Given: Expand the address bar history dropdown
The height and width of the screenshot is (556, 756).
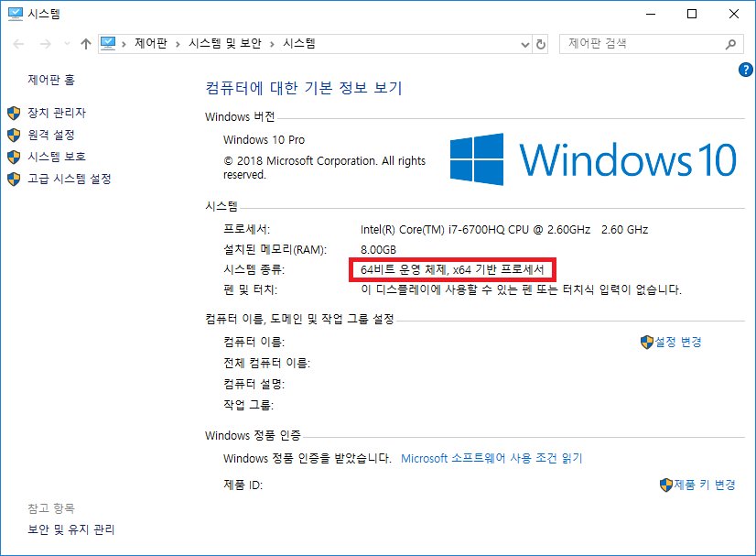Looking at the screenshot, I should coord(524,44).
